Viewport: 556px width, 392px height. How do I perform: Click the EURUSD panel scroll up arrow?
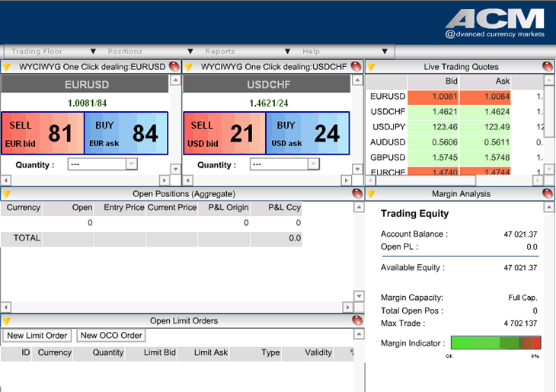pyautogui.click(x=175, y=80)
